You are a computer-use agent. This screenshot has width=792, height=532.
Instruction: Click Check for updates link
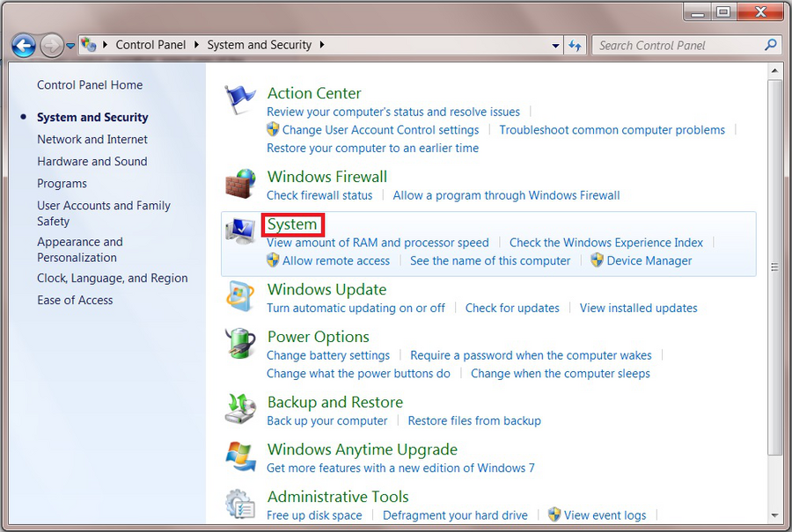(512, 308)
